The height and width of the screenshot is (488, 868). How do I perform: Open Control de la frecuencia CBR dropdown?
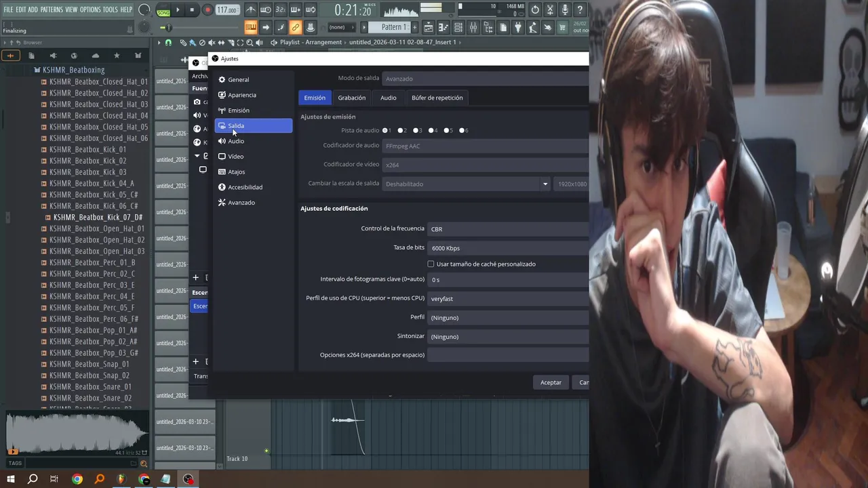508,229
